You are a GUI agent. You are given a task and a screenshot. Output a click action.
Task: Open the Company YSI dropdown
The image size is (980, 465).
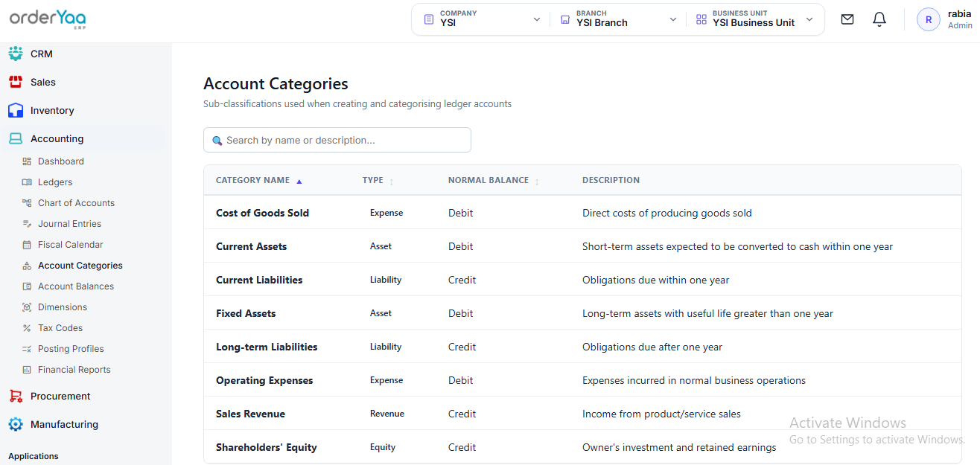click(x=482, y=19)
